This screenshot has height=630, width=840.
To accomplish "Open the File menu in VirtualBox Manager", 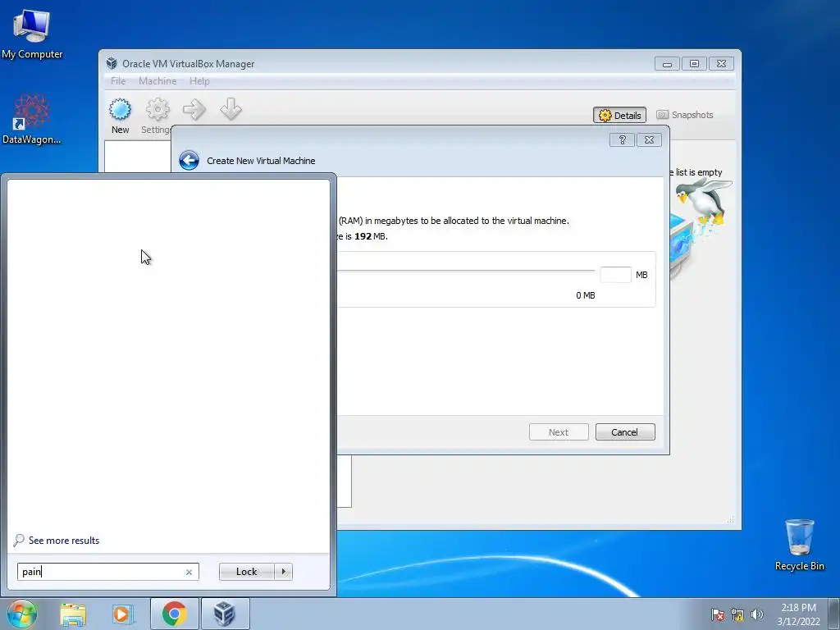I will pyautogui.click(x=118, y=81).
